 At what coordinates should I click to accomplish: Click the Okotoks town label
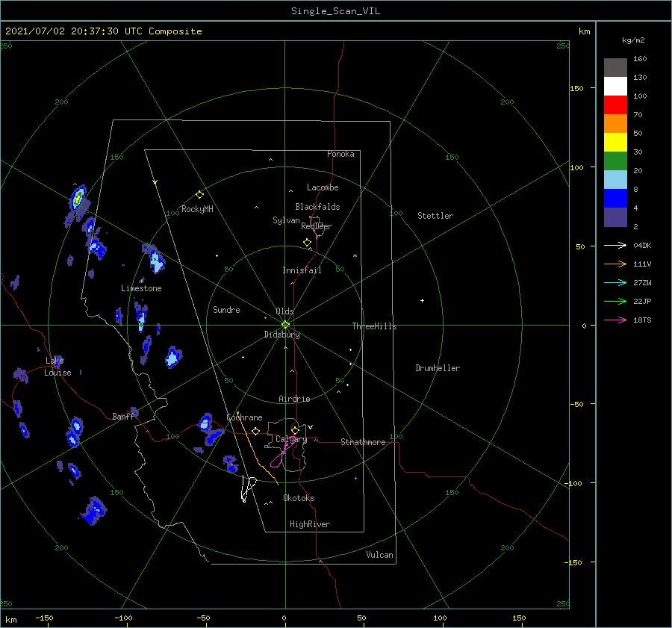tap(299, 498)
